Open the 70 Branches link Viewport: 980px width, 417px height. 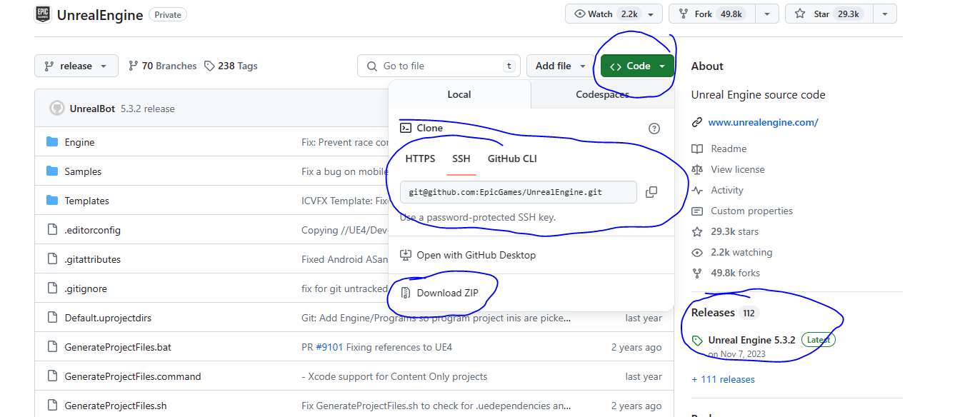(x=162, y=66)
